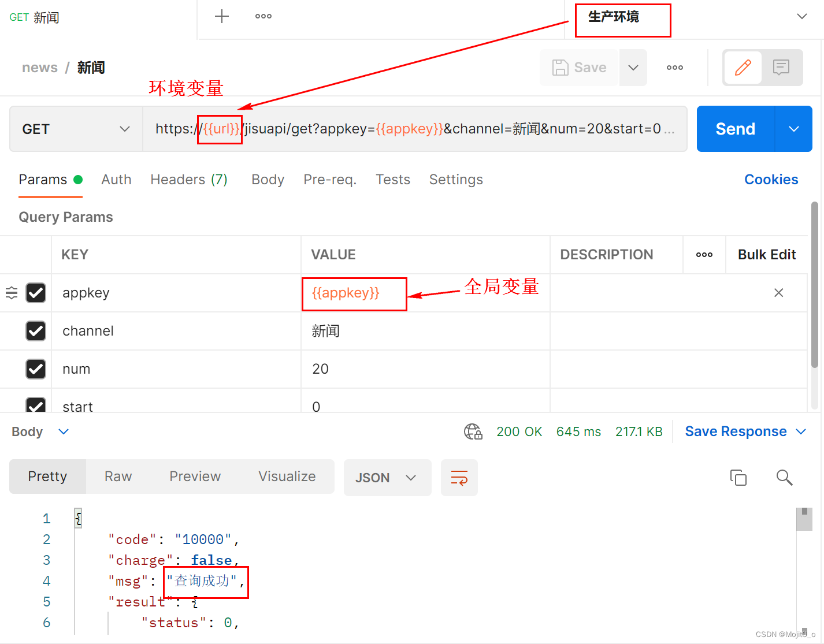Screen dimensions: 824x644
Task: Open the Headers (7) tab
Action: tap(189, 180)
